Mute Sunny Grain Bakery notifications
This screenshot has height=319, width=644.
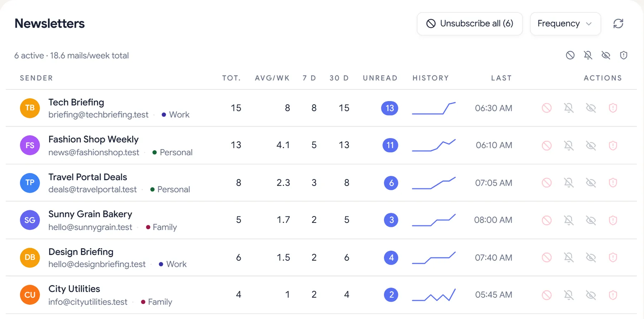(x=569, y=220)
